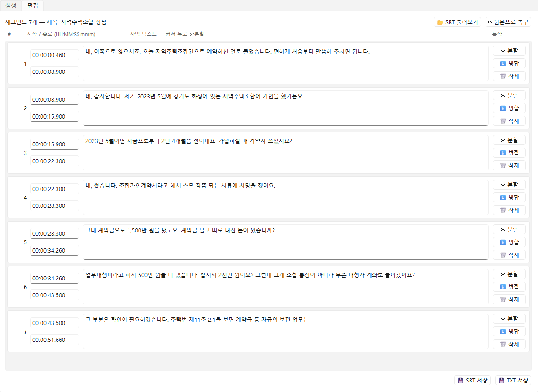Split segment 2 with 분할 scissors

509,95
